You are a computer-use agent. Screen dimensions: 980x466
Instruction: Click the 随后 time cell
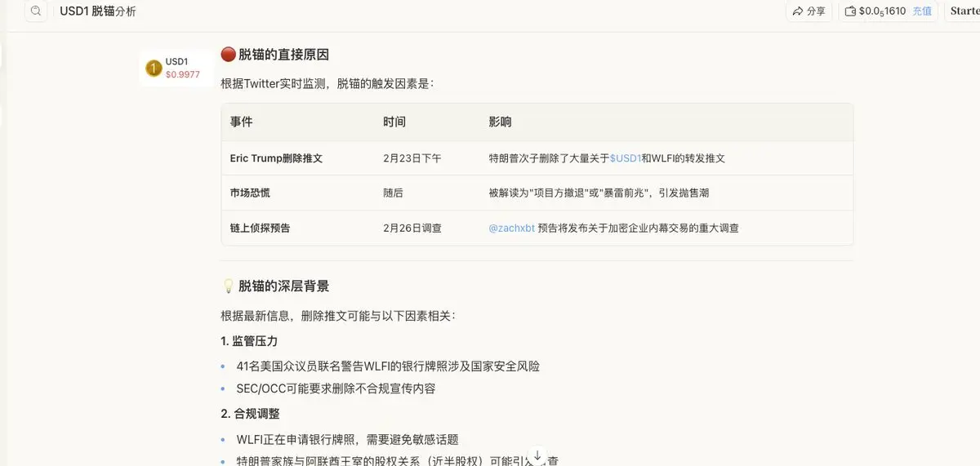393,193
